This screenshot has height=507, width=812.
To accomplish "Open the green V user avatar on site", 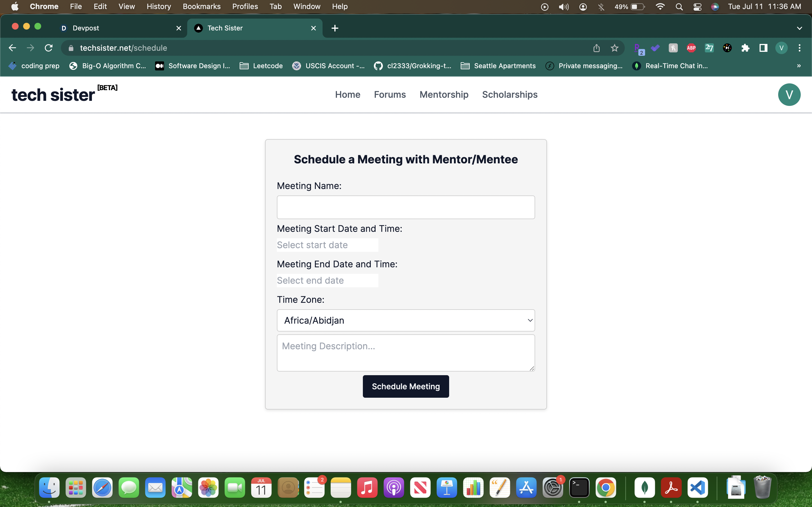I will [x=789, y=95].
